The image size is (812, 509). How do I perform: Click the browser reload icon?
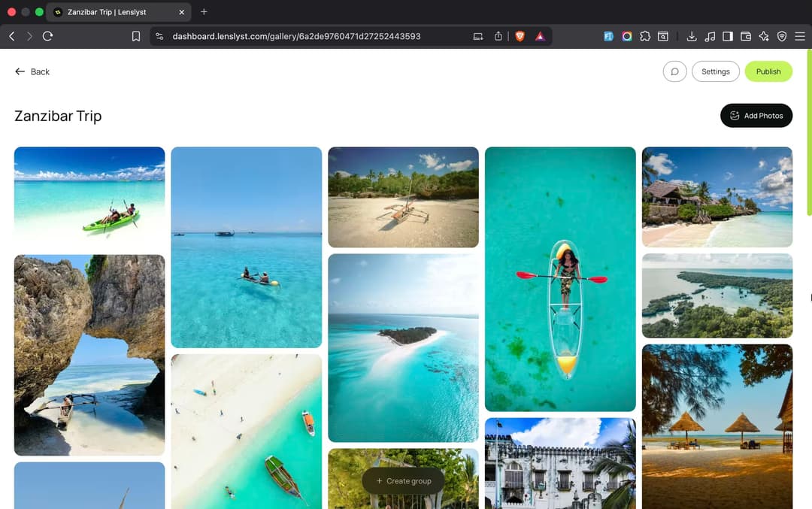tap(47, 36)
